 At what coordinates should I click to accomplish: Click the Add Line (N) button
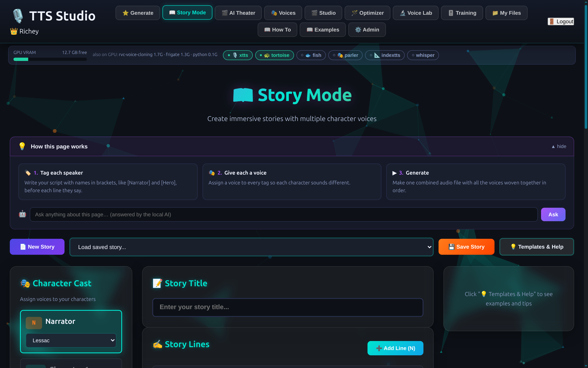395,348
